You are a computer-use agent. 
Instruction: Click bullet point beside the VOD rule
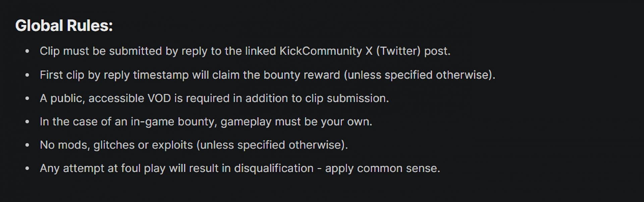27,98
